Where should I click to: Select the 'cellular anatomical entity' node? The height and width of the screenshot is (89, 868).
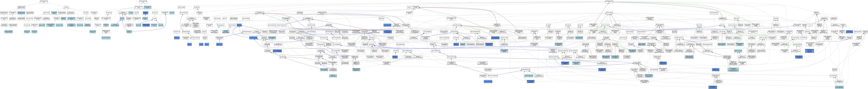[x=139, y=7]
